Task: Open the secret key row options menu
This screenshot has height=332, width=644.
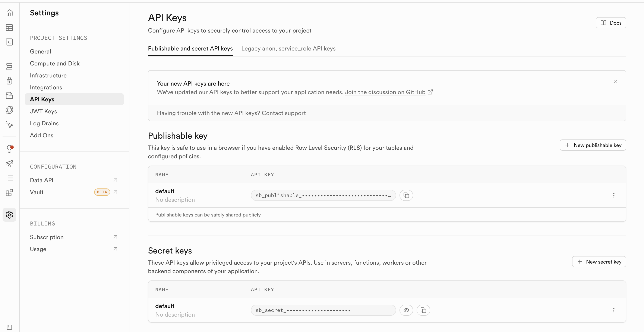Action: pos(613,310)
